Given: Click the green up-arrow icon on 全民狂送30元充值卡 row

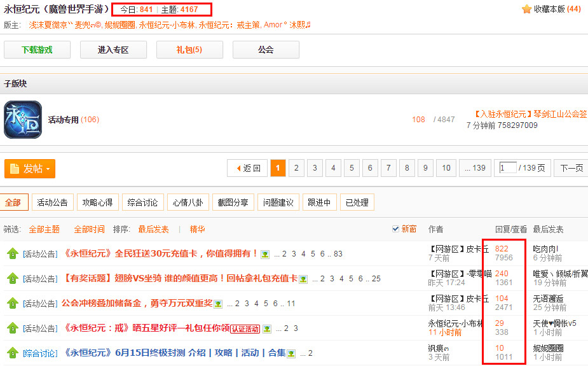Looking at the screenshot, I should pyautogui.click(x=12, y=254).
